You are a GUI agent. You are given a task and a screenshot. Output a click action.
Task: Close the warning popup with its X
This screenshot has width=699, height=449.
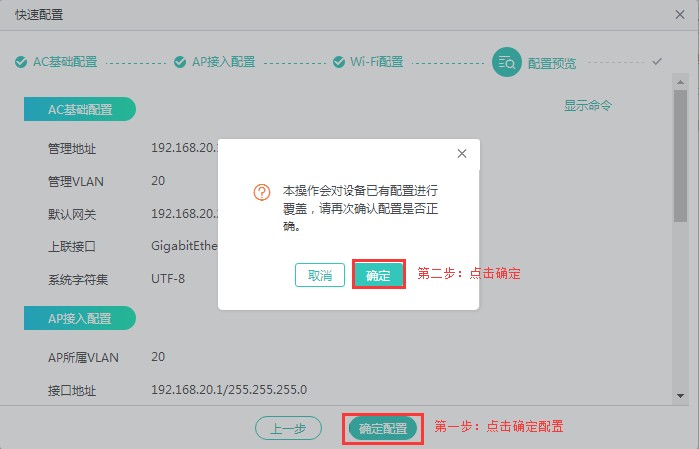461,154
